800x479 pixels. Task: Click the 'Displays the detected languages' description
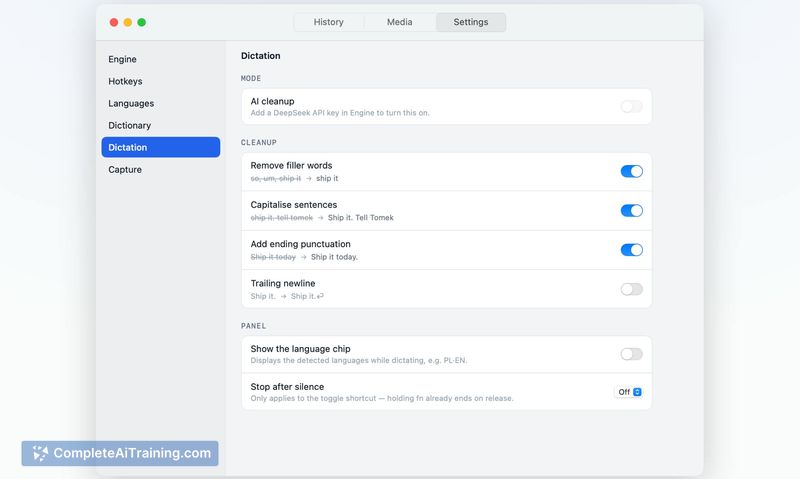(359, 360)
